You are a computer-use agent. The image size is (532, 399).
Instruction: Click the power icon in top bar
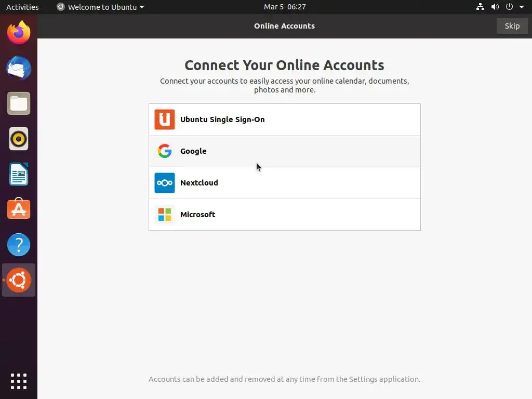[x=509, y=7]
